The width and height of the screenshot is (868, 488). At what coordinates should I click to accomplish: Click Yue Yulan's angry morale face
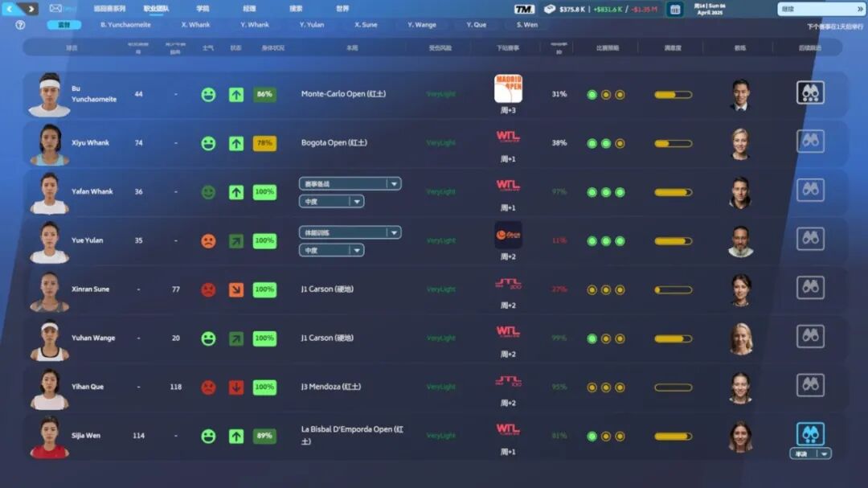(208, 240)
